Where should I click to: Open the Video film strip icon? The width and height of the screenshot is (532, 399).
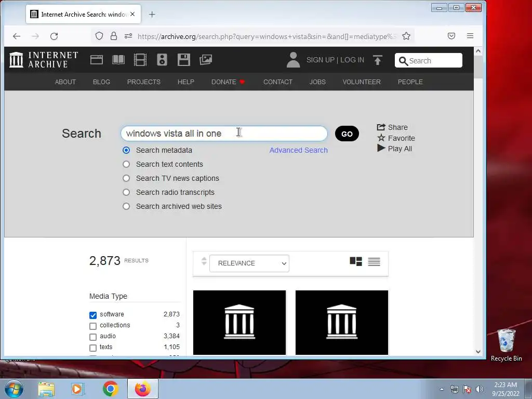140,60
